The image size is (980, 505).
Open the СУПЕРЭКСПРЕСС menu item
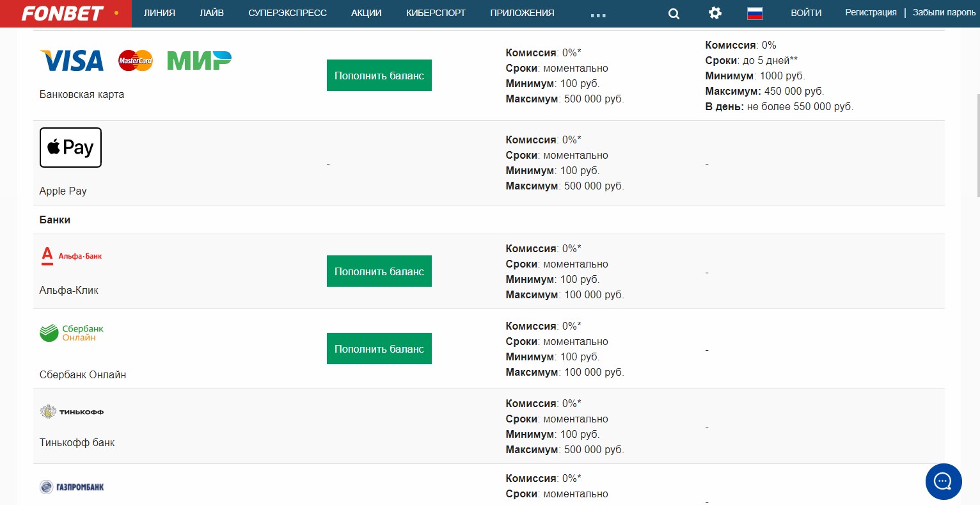click(x=287, y=13)
